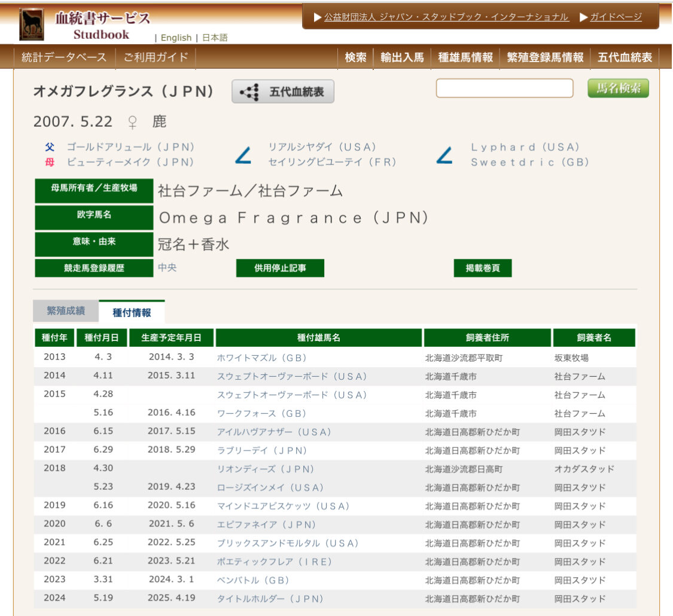
Task: Open Sweetdric (GB) link
Action: [x=529, y=162]
